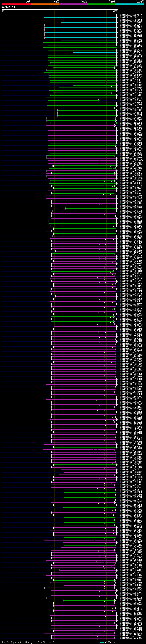The image size is (146, 644).
Task: Select label UniRef100_Q87RH4
Action: pyautogui.click(x=131, y=628)
